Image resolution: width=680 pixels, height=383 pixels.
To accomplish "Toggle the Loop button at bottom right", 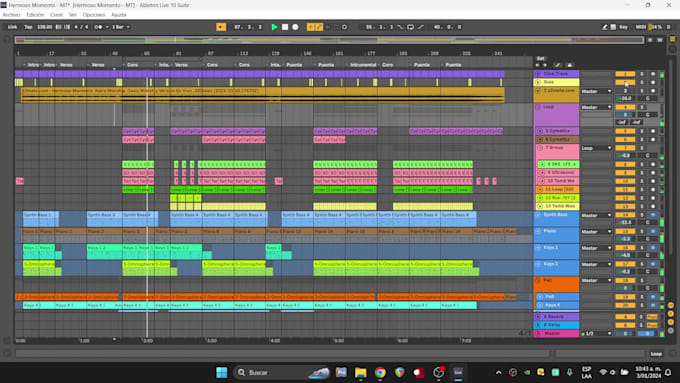I will click(x=656, y=354).
